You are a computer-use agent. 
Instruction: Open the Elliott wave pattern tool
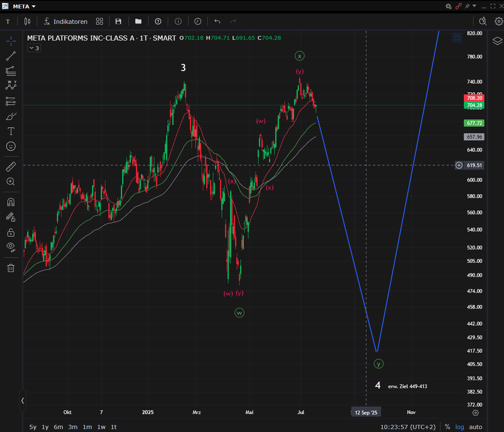pyautogui.click(x=11, y=85)
